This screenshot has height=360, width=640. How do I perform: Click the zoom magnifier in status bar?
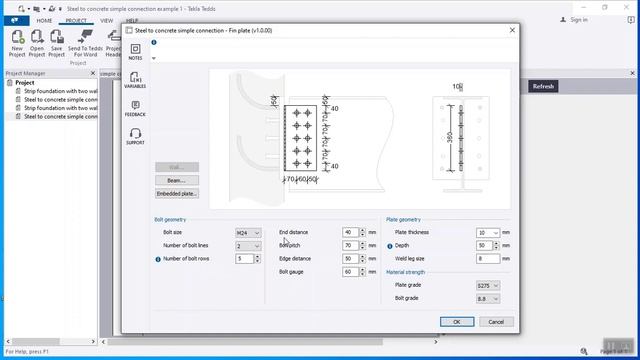pyautogui.click(x=584, y=351)
